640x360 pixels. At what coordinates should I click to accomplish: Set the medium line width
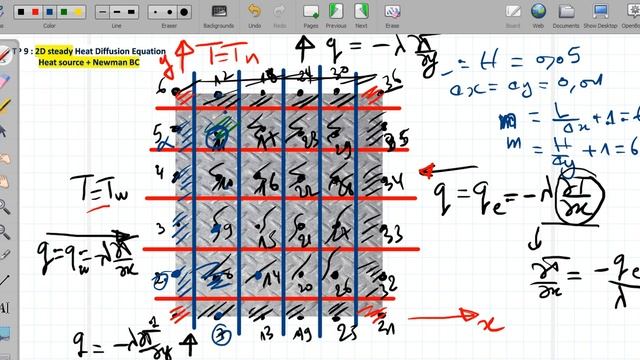coord(117,12)
